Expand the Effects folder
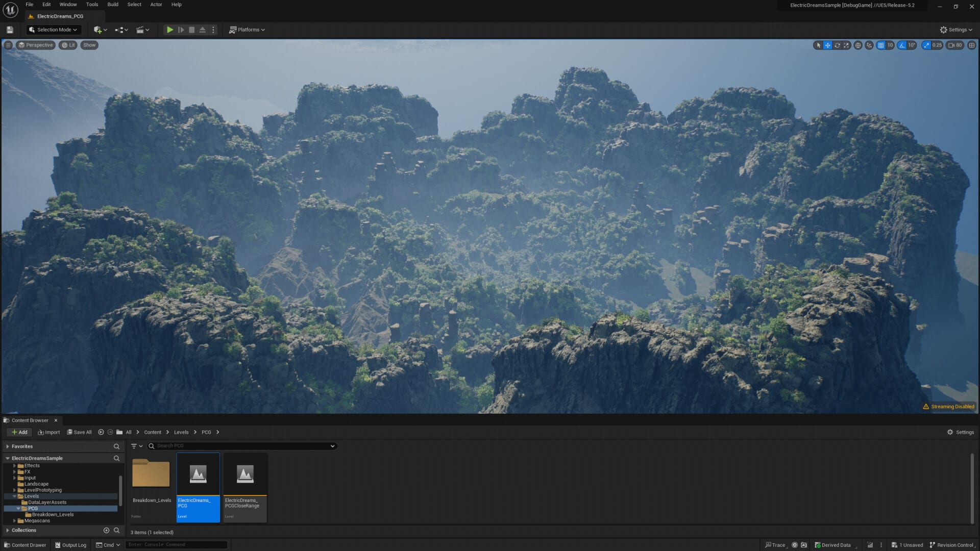Screen dimensions: 980x551 point(14,466)
